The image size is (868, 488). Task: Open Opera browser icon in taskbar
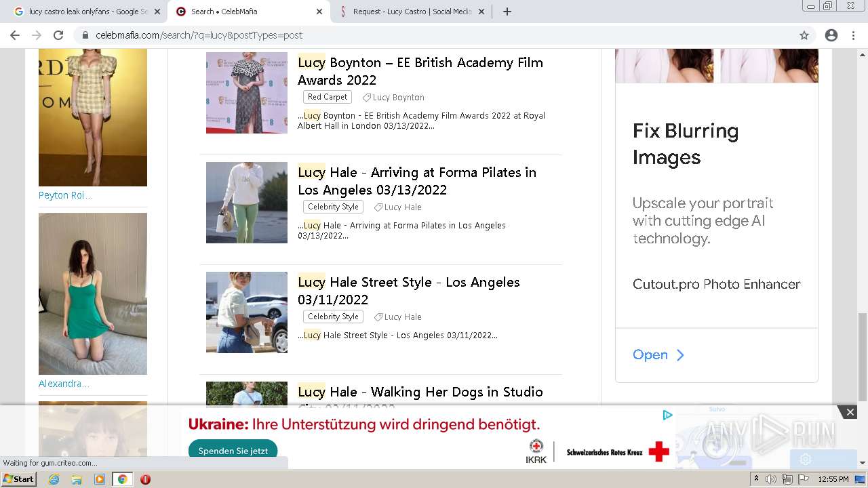[x=145, y=479]
